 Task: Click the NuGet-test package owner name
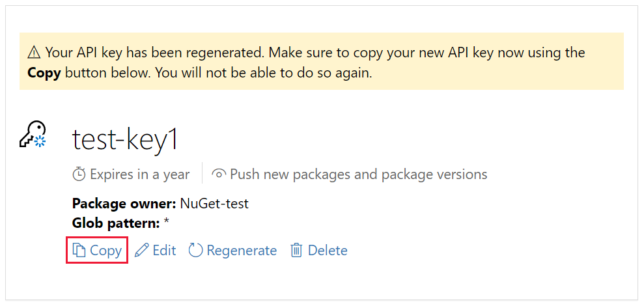[214, 204]
